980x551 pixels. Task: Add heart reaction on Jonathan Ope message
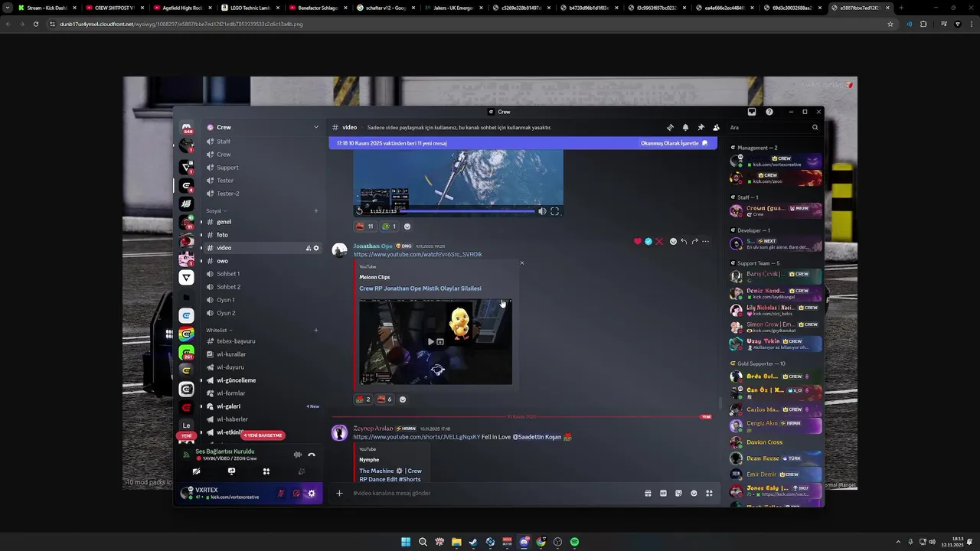coord(637,241)
